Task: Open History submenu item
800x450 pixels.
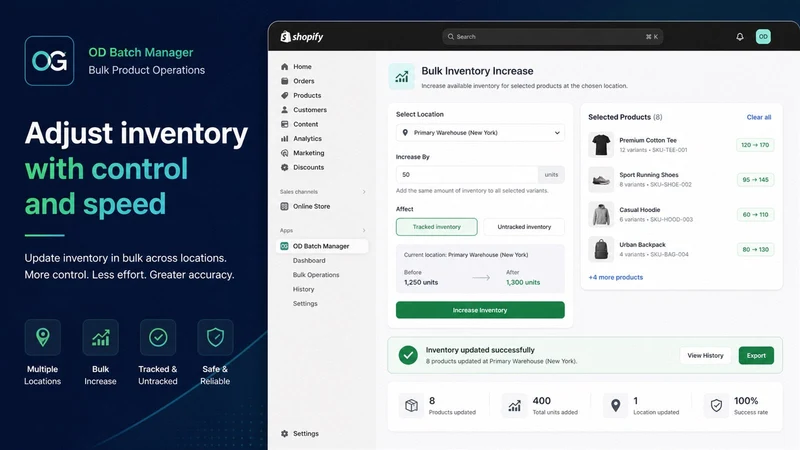Action: (304, 289)
